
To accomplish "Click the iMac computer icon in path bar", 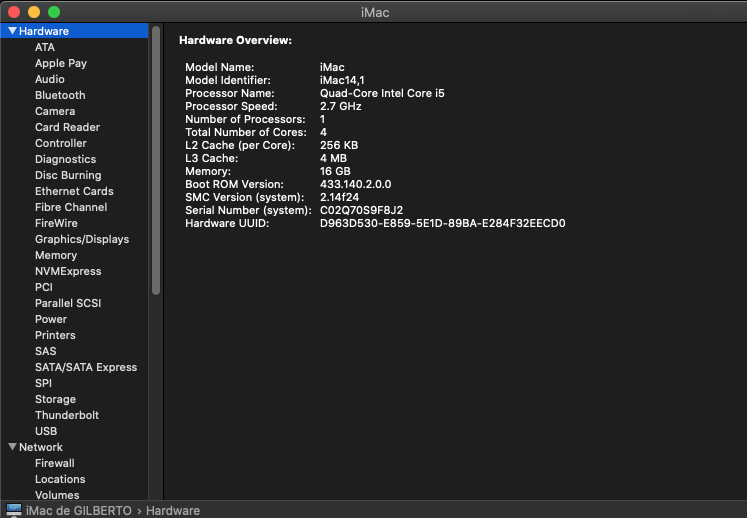I will point(14,510).
